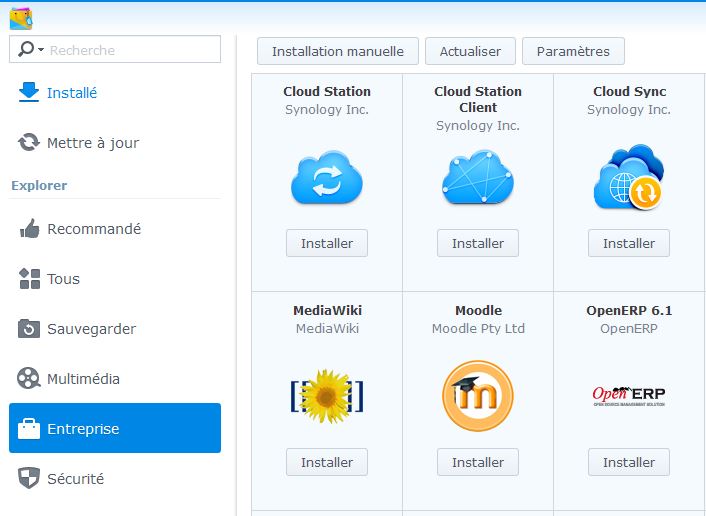Open the Sécurité category

tap(75, 479)
